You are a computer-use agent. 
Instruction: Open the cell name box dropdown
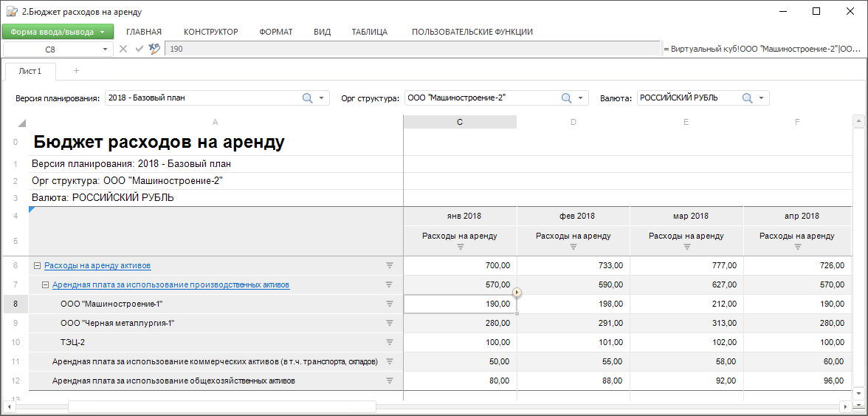point(105,50)
